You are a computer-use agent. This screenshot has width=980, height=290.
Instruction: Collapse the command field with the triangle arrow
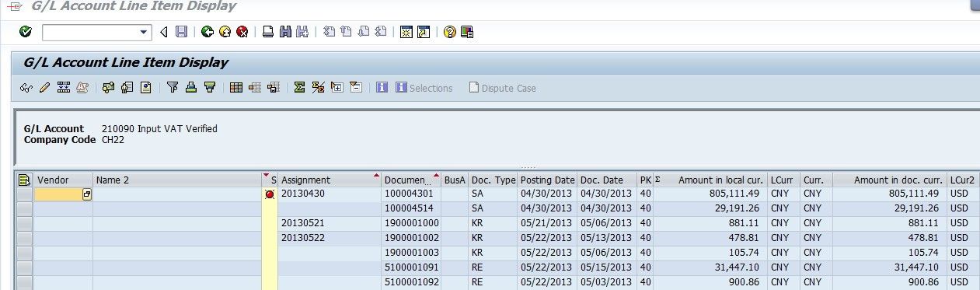(164, 32)
